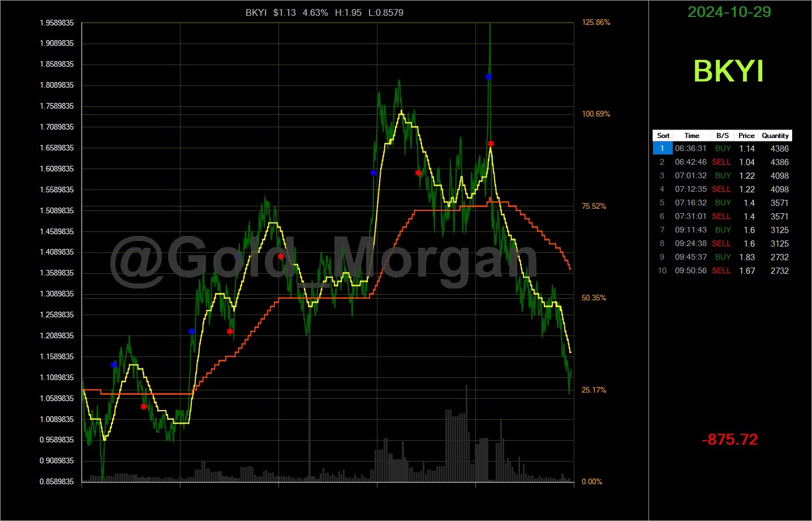Select the 09:11:43 time cell
This screenshot has width=812, height=521.
point(690,230)
